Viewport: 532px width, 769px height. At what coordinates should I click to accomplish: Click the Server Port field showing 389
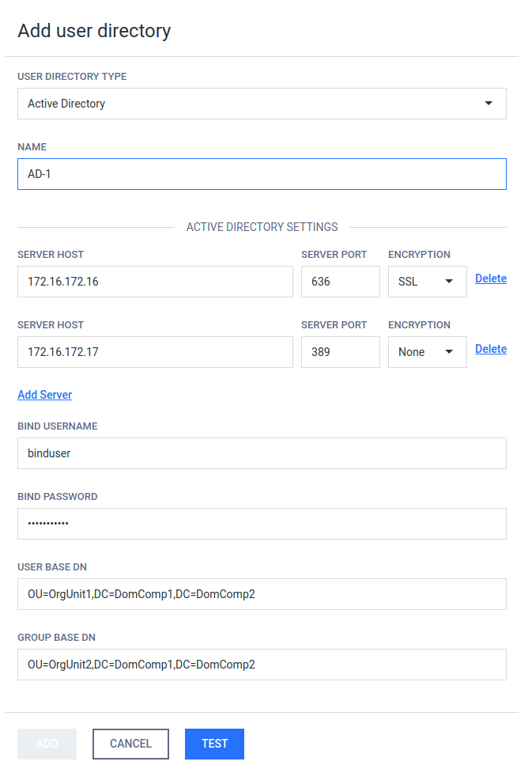pyautogui.click(x=340, y=351)
